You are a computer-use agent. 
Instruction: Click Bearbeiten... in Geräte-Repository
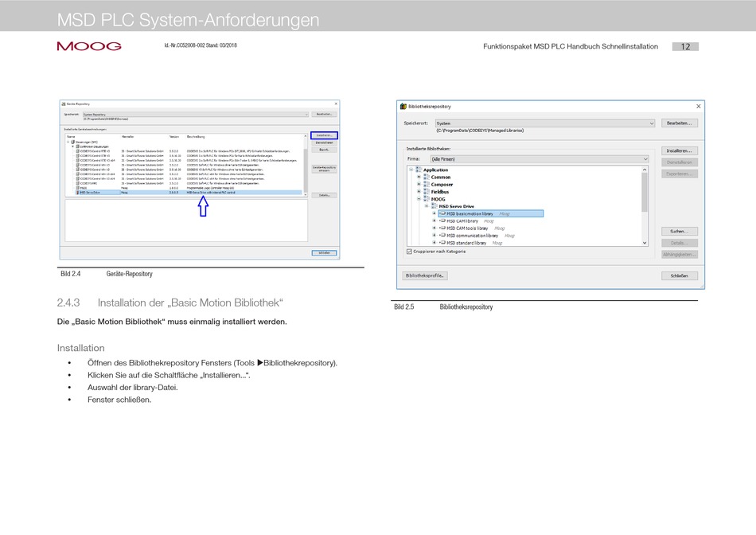[324, 115]
